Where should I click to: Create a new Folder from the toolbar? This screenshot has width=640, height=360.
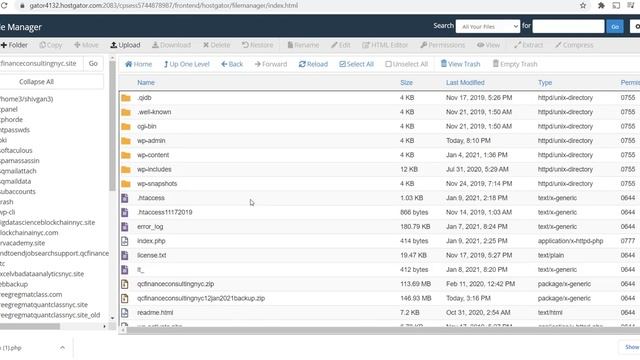point(14,45)
